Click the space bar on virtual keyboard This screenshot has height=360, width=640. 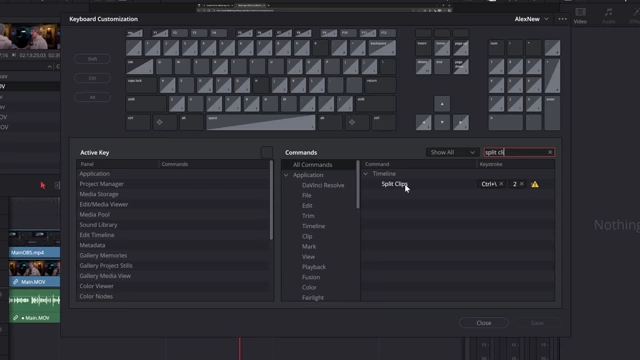(260, 122)
